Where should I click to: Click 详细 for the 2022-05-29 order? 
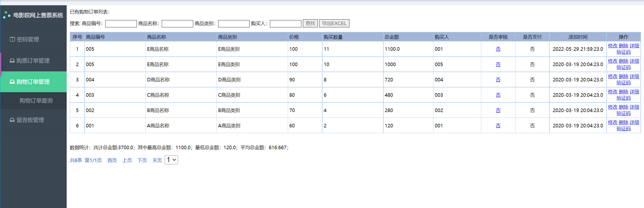(634, 46)
